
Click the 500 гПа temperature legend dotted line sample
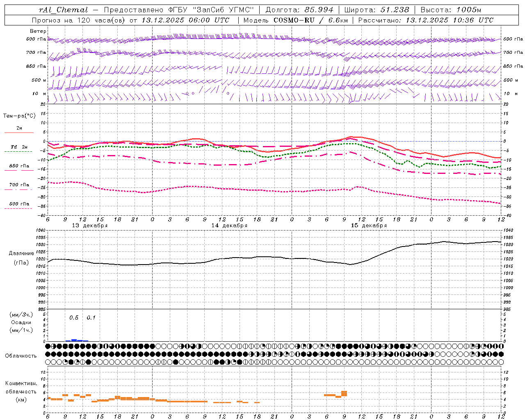click(x=18, y=208)
